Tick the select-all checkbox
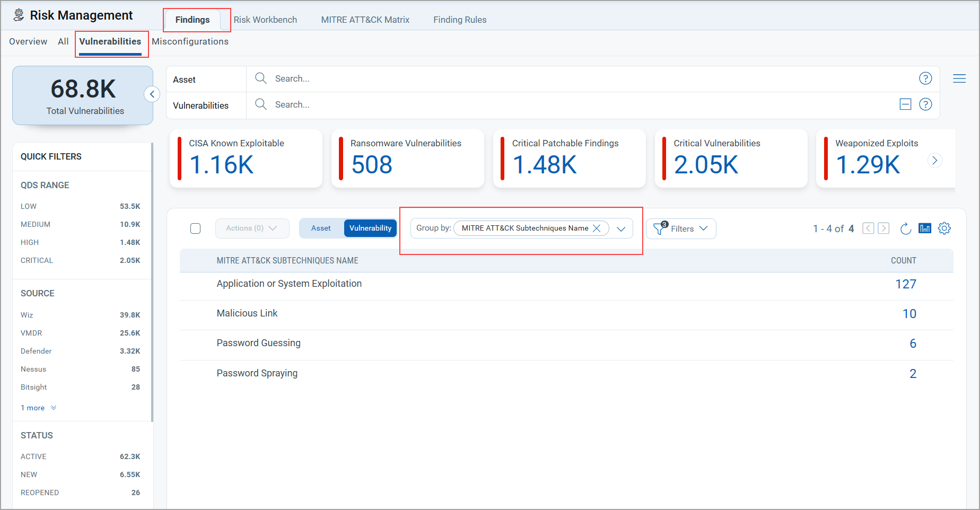The width and height of the screenshot is (980, 510). (x=196, y=228)
